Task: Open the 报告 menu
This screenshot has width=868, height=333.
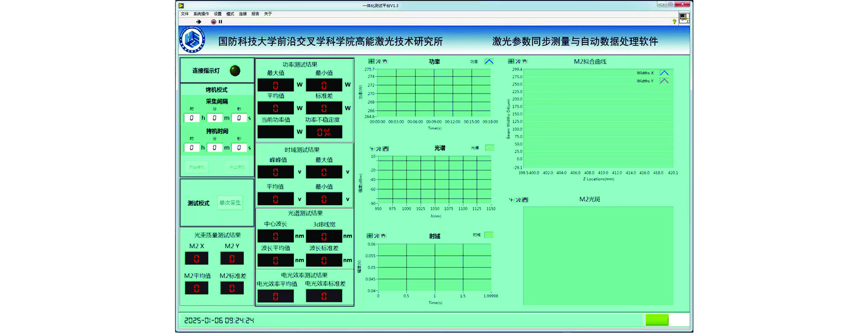Action: click(255, 14)
